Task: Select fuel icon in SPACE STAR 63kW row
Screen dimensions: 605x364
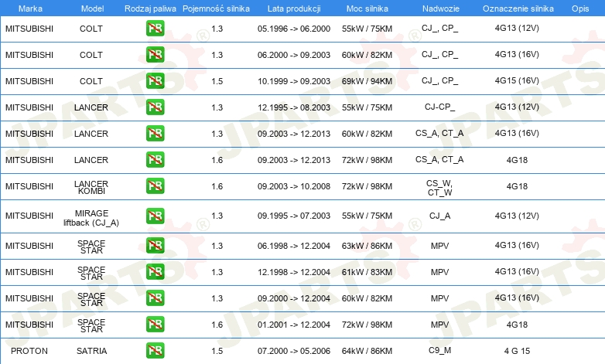Action: click(155, 246)
